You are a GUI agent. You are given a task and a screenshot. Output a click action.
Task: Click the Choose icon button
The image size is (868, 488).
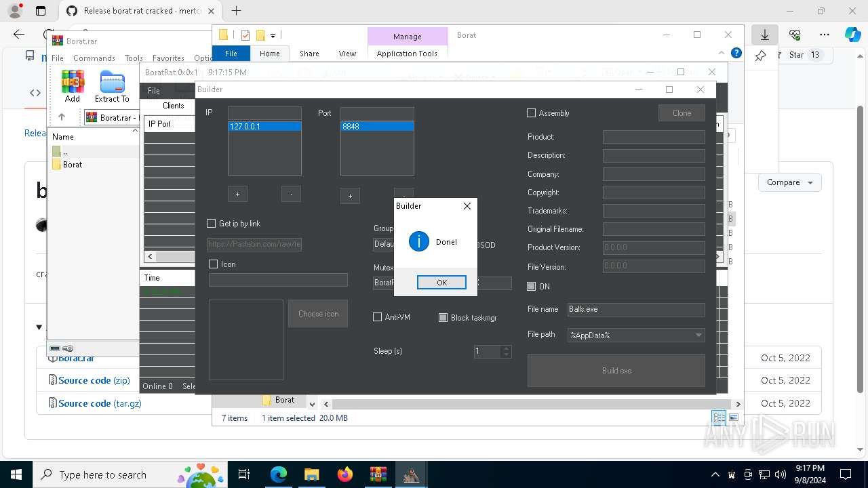pyautogui.click(x=318, y=314)
